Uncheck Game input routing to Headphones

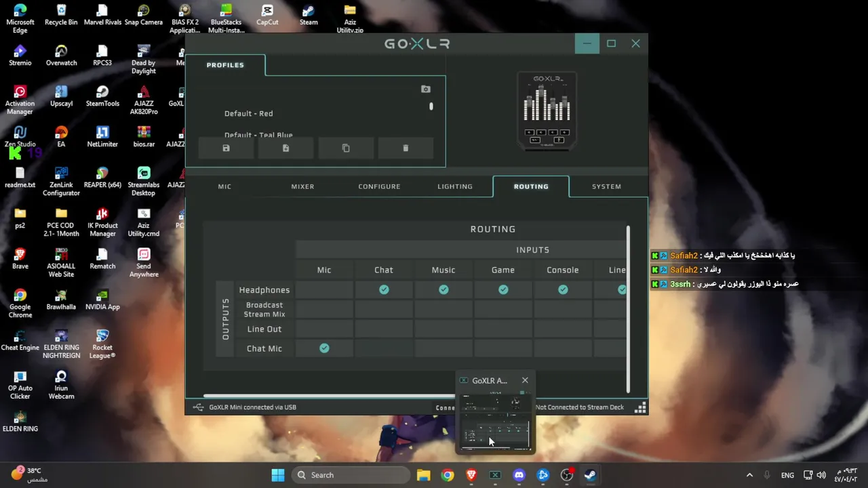click(x=503, y=289)
